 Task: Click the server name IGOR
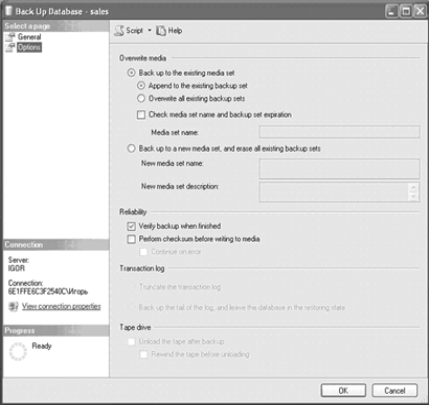click(x=16, y=268)
